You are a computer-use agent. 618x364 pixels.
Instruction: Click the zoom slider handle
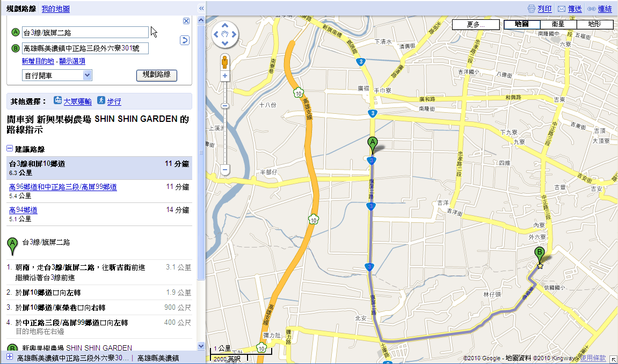click(224, 106)
